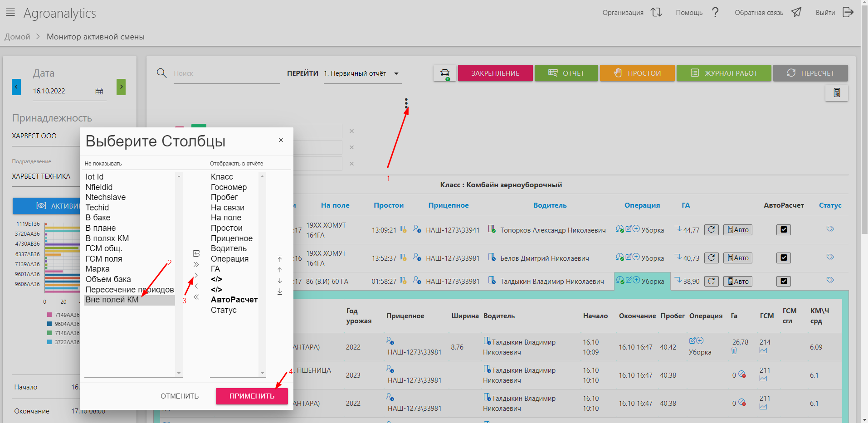Toggle АвтоРасчет checkbox for Талдыкин row
The image size is (868, 423).
tap(783, 281)
